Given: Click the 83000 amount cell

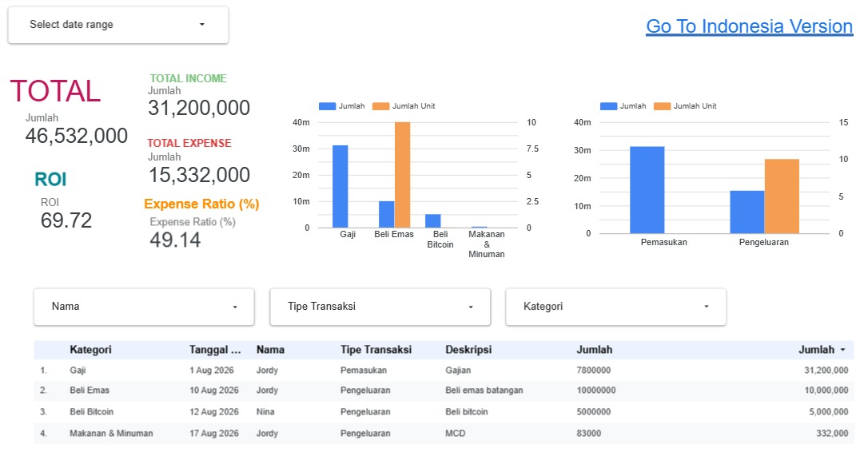Looking at the screenshot, I should 589,433.
